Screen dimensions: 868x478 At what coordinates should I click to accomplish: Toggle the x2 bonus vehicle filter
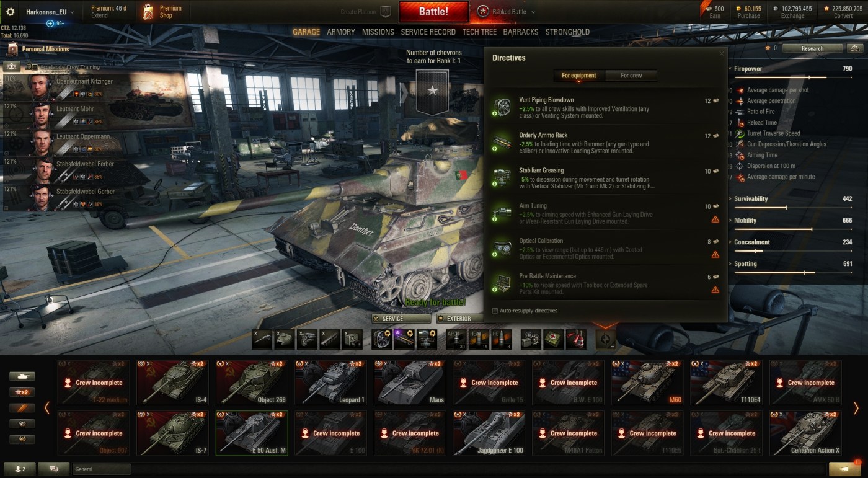pyautogui.click(x=22, y=392)
